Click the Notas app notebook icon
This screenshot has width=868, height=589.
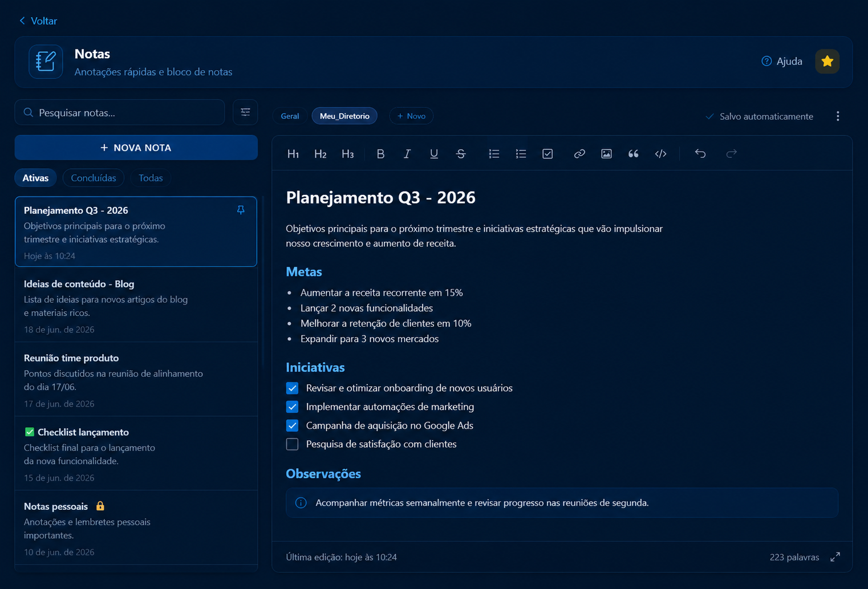[46, 62]
